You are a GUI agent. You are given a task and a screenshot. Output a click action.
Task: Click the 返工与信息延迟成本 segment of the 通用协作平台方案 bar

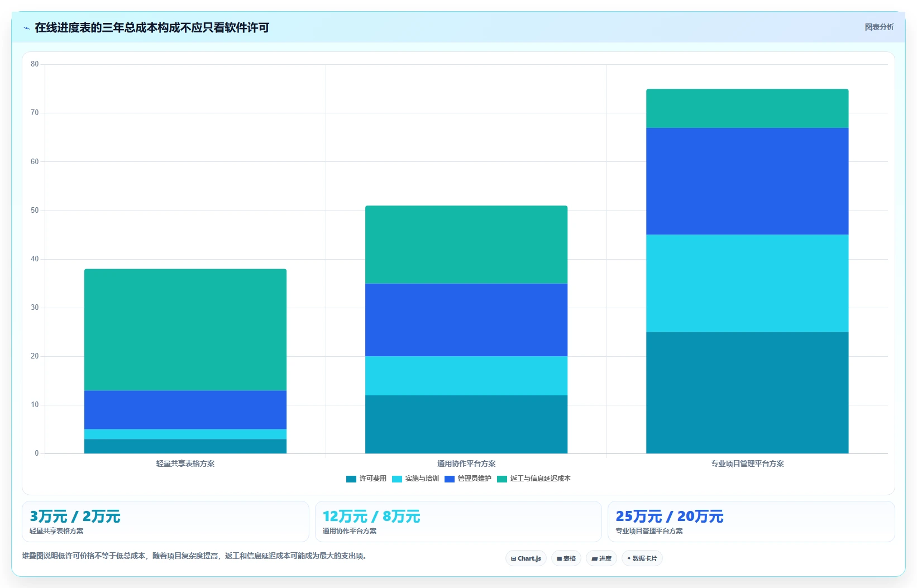click(x=466, y=245)
